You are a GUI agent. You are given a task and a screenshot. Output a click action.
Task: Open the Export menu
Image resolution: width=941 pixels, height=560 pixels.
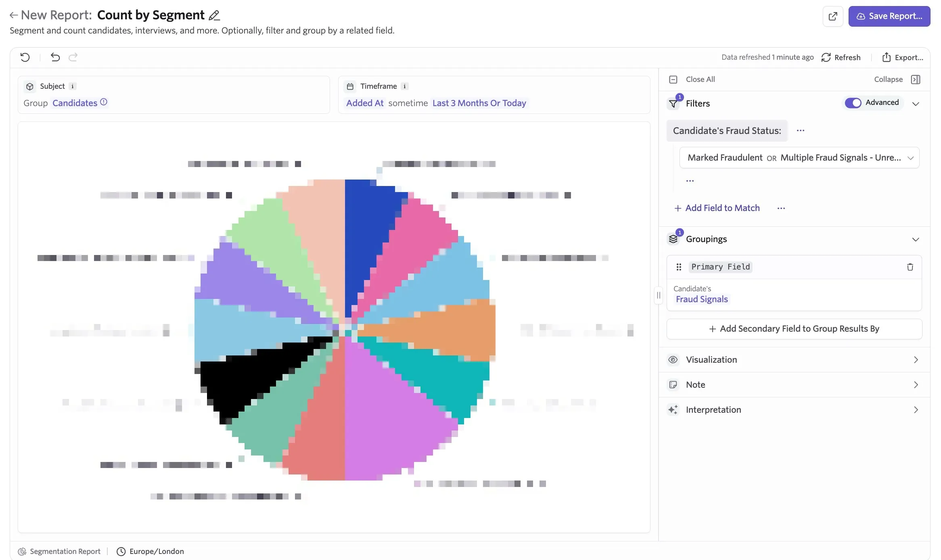point(902,57)
